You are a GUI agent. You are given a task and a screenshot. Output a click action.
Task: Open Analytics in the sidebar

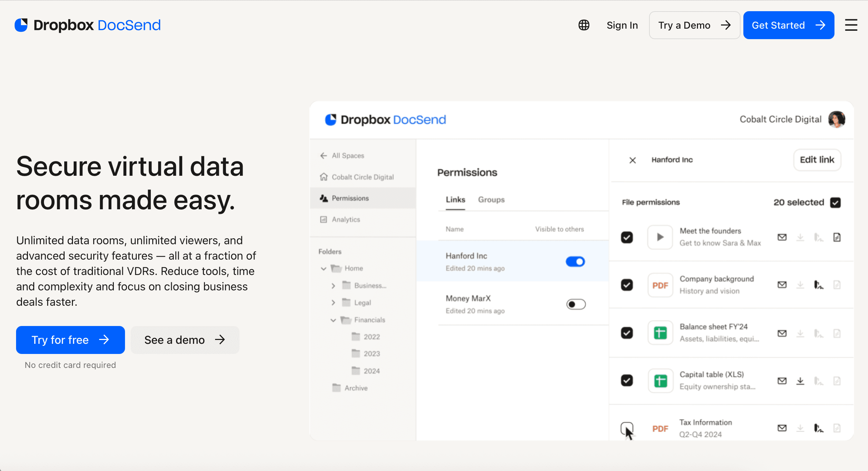(x=346, y=219)
